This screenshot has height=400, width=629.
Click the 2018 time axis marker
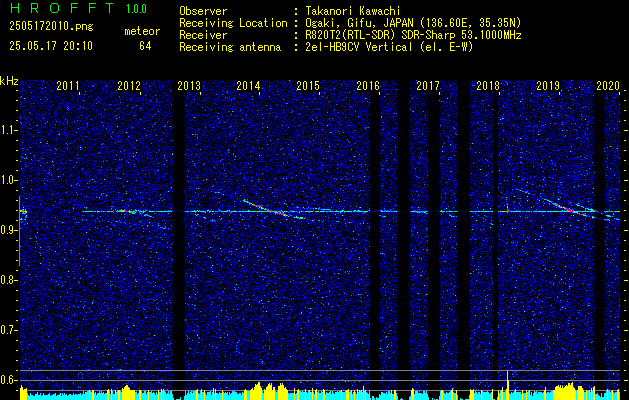click(488, 85)
